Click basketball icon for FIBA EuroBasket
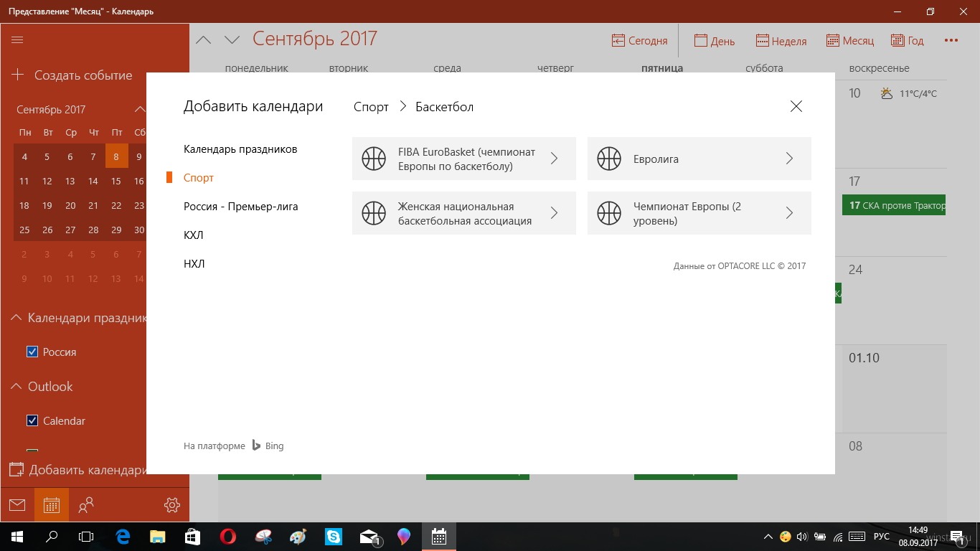 pos(374,159)
